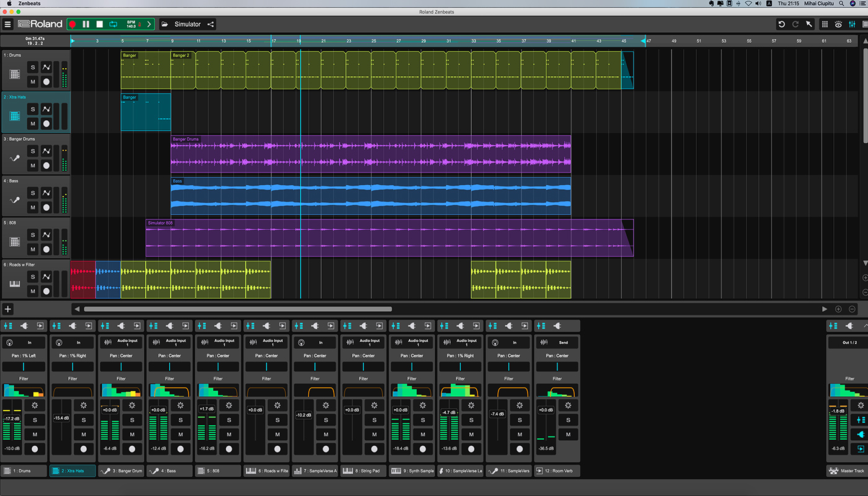The width and height of the screenshot is (868, 496).
Task: Zoom in the timeline with the plus icon
Action: (x=838, y=309)
